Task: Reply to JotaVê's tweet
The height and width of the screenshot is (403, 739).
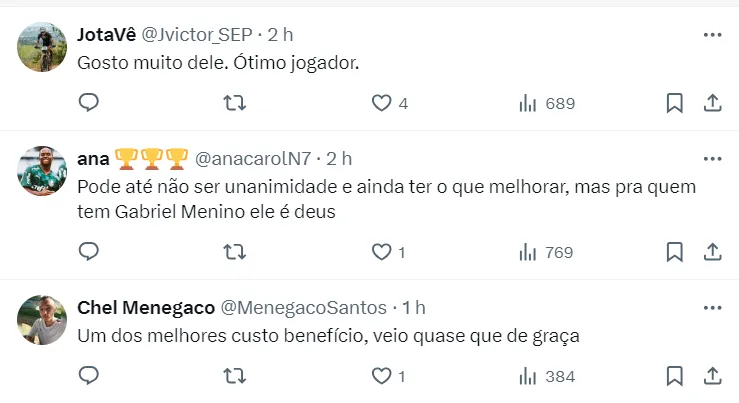Action: 88,103
